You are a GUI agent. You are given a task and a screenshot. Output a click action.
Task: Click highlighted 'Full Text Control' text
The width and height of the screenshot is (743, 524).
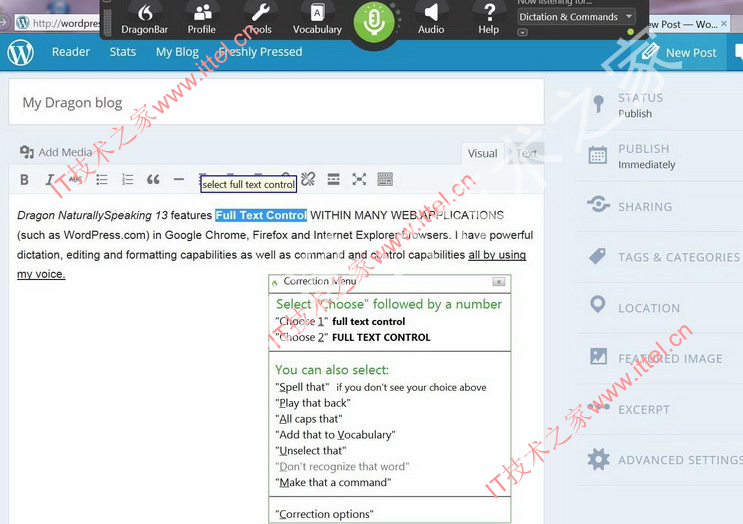261,215
